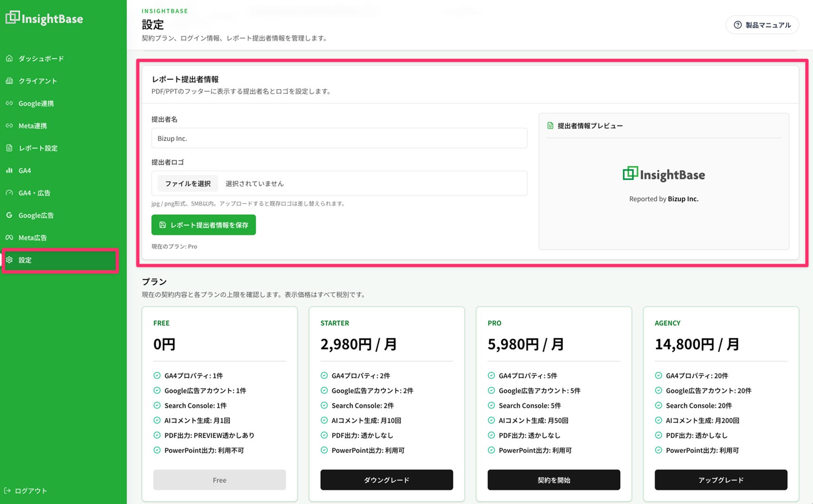Image resolution: width=813 pixels, height=504 pixels.
Task: Click the 設定 gear icon
Action: (x=9, y=260)
